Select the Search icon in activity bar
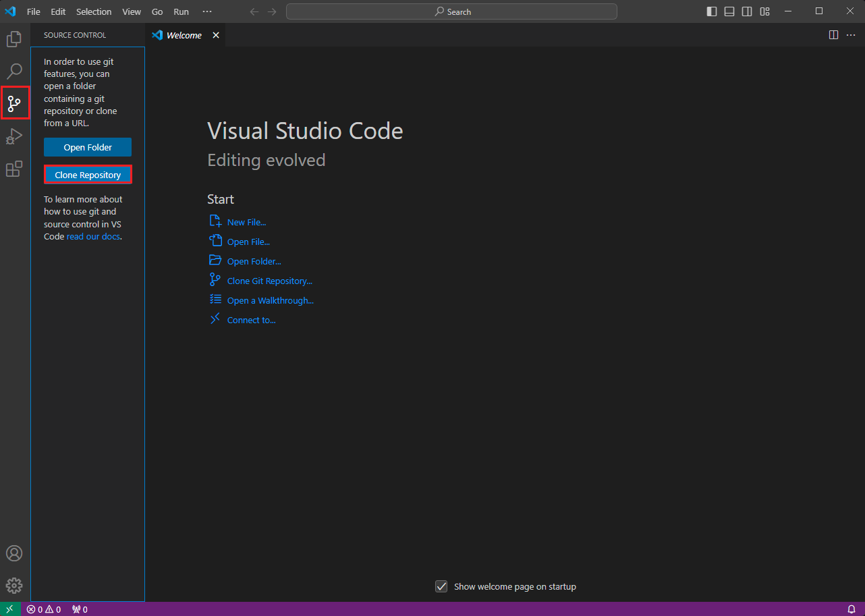 (x=14, y=71)
